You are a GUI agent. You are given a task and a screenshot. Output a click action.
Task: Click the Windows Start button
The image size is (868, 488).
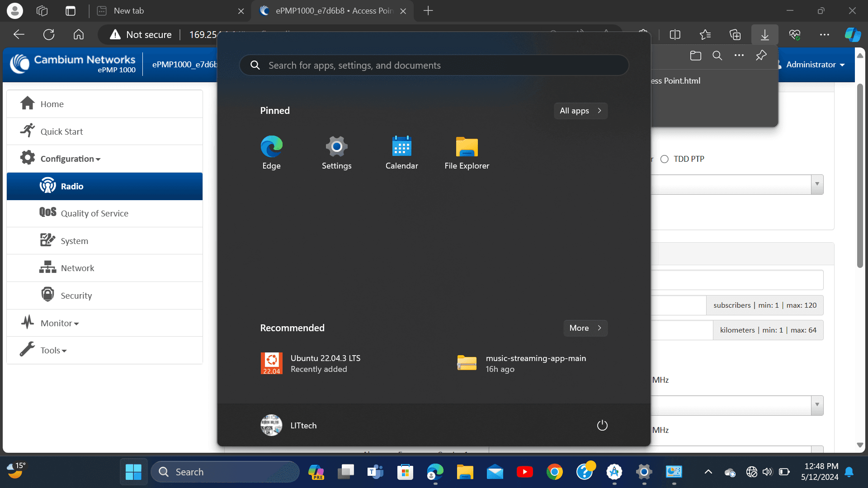click(133, 472)
